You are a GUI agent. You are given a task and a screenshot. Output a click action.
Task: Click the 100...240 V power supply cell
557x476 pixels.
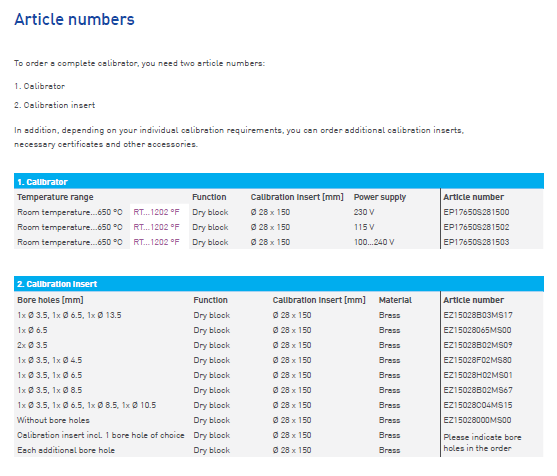374,242
